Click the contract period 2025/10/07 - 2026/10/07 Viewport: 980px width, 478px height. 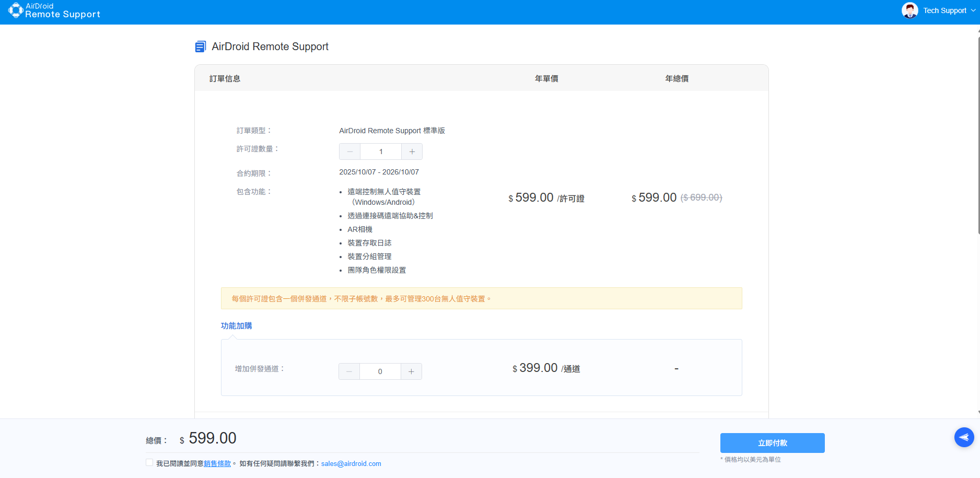coord(379,172)
